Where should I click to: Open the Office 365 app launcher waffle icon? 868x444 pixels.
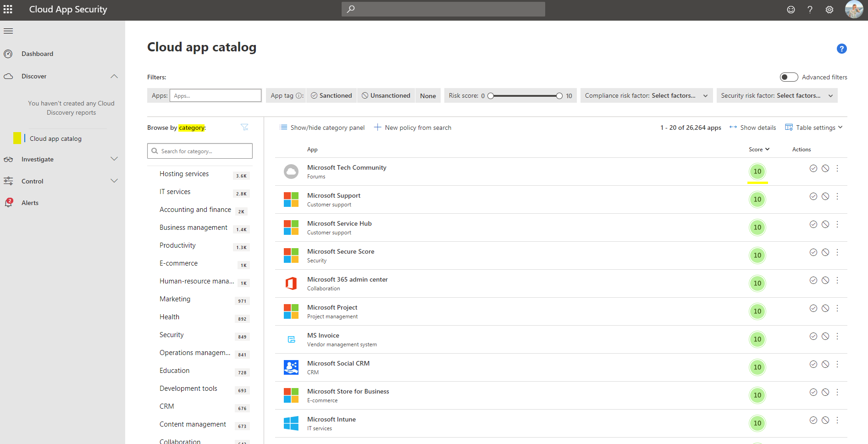click(8, 9)
